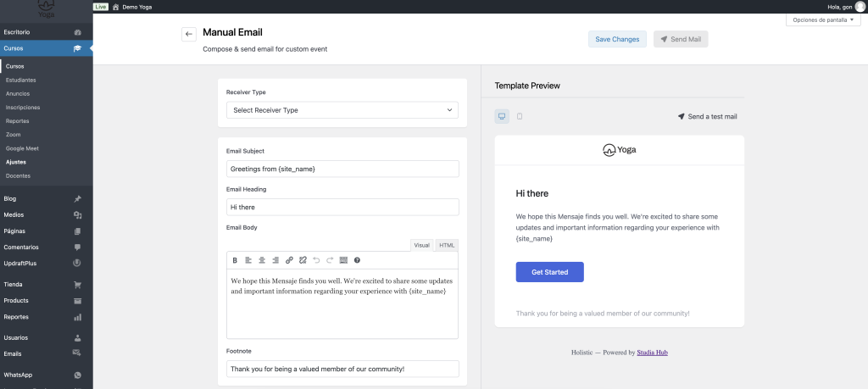Switch to the HTML editor tab
This screenshot has height=389, width=868.
pyautogui.click(x=447, y=245)
